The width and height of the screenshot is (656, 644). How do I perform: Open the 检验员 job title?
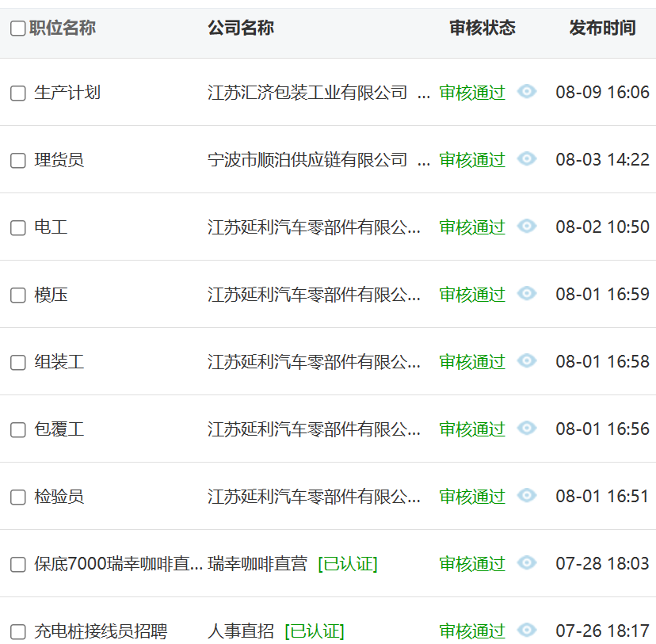[x=59, y=497]
